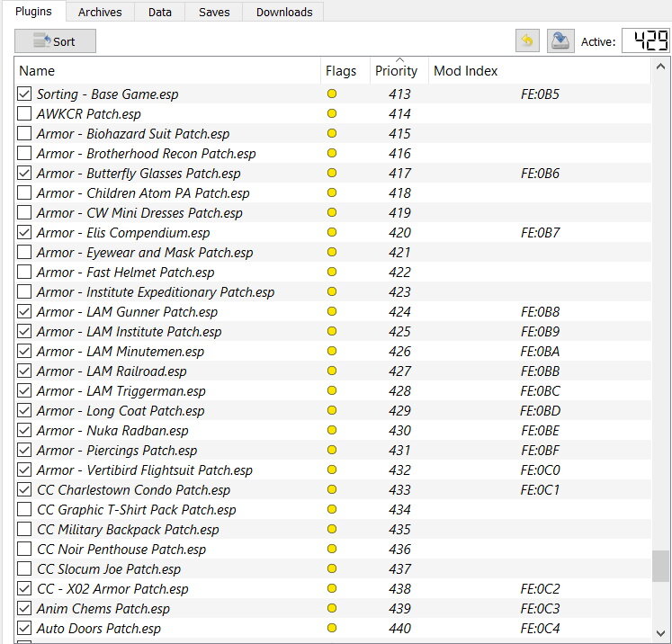Select CC Charlestown Condo Patch.esp name
This screenshot has width=672, height=644.
click(134, 490)
